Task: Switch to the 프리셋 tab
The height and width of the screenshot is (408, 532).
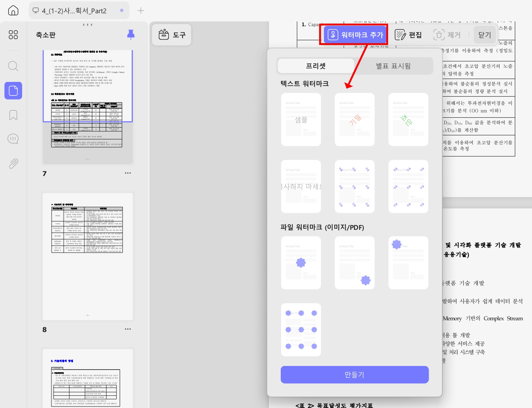Action: click(x=315, y=66)
